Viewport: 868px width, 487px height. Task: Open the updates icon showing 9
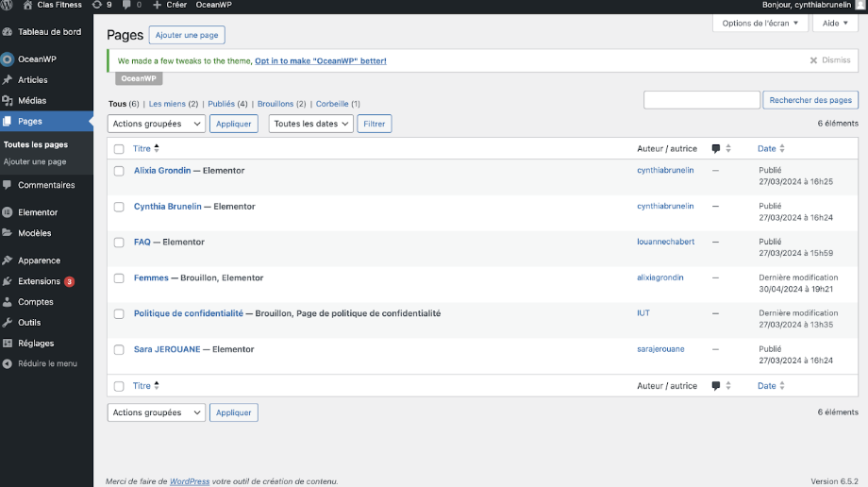[x=102, y=5]
